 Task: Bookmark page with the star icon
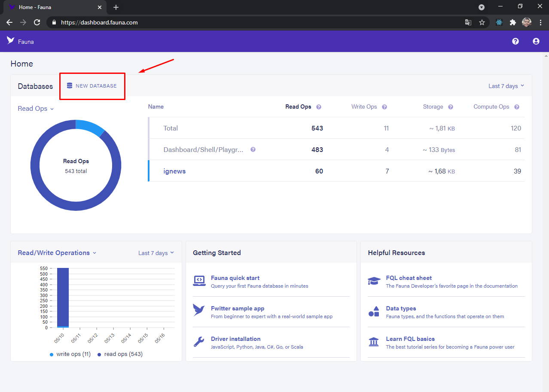482,22
